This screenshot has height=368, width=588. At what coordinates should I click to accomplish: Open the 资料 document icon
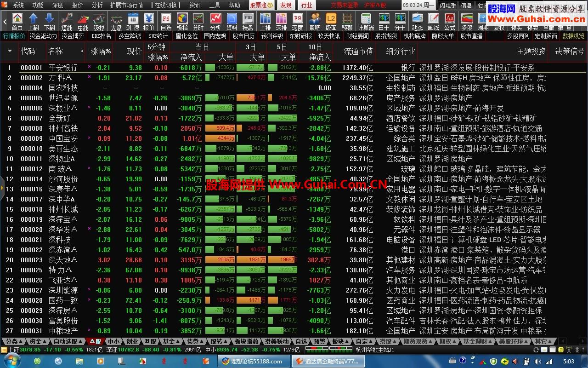point(232,22)
